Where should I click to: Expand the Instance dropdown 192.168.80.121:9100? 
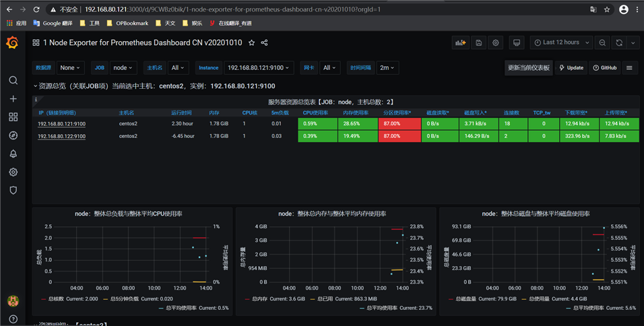click(x=259, y=68)
